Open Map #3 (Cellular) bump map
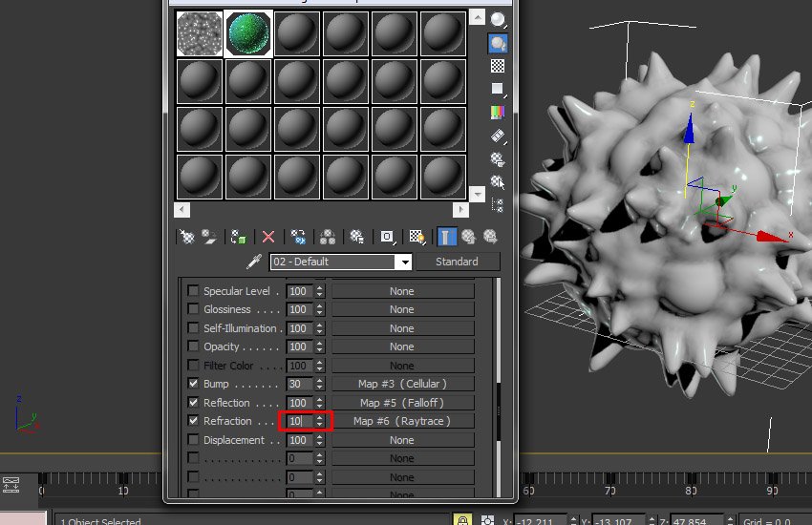 pos(402,384)
